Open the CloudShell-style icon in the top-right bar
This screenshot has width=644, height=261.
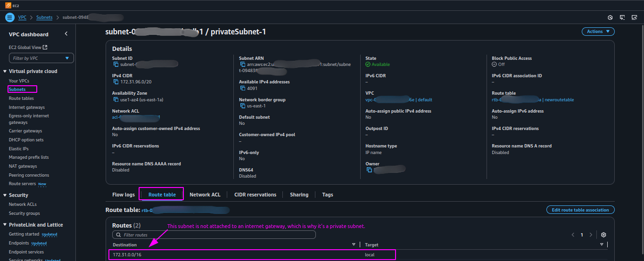622,17
